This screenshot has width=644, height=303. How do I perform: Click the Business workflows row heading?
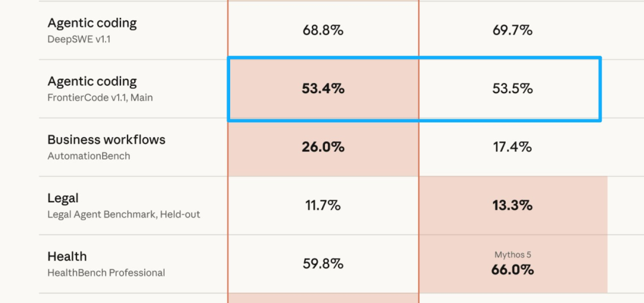106,140
